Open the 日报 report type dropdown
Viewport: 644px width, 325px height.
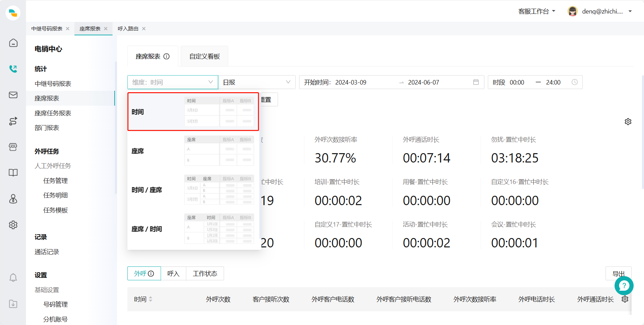coord(257,82)
